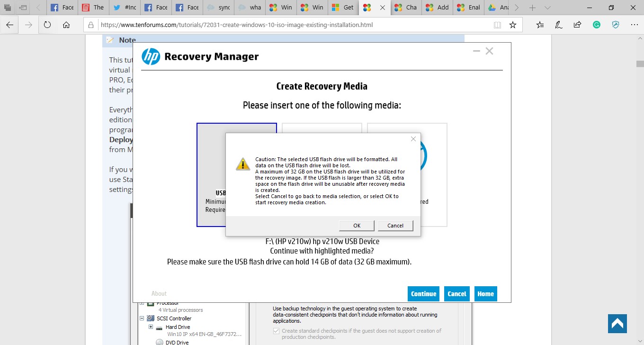This screenshot has width=644, height=345.
Task: Select the Hard Drive tree item
Action: click(178, 327)
